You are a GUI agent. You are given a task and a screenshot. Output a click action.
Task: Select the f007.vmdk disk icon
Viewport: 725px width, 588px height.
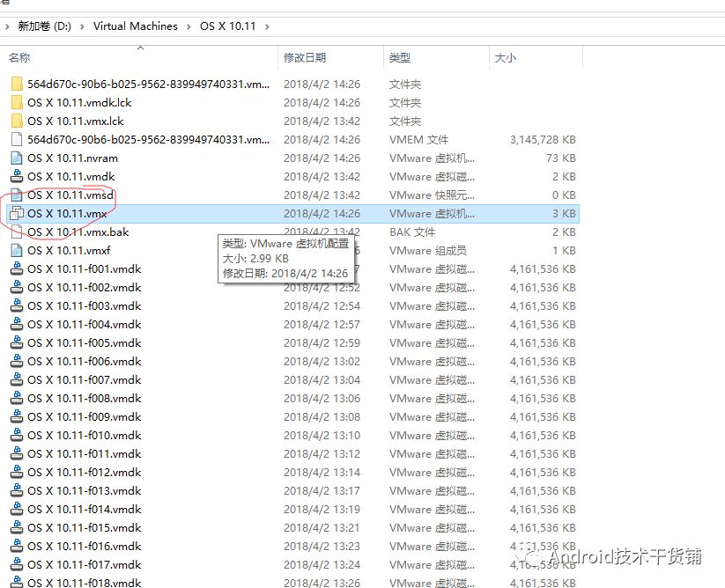point(17,379)
